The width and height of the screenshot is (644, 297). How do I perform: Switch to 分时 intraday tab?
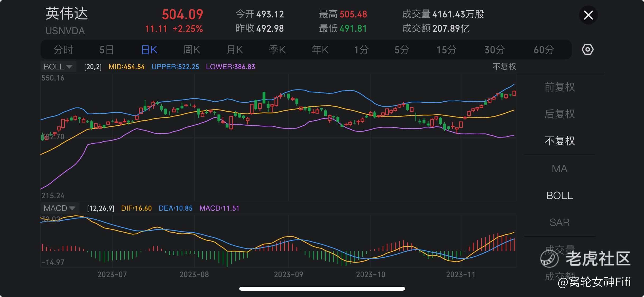[x=63, y=50]
